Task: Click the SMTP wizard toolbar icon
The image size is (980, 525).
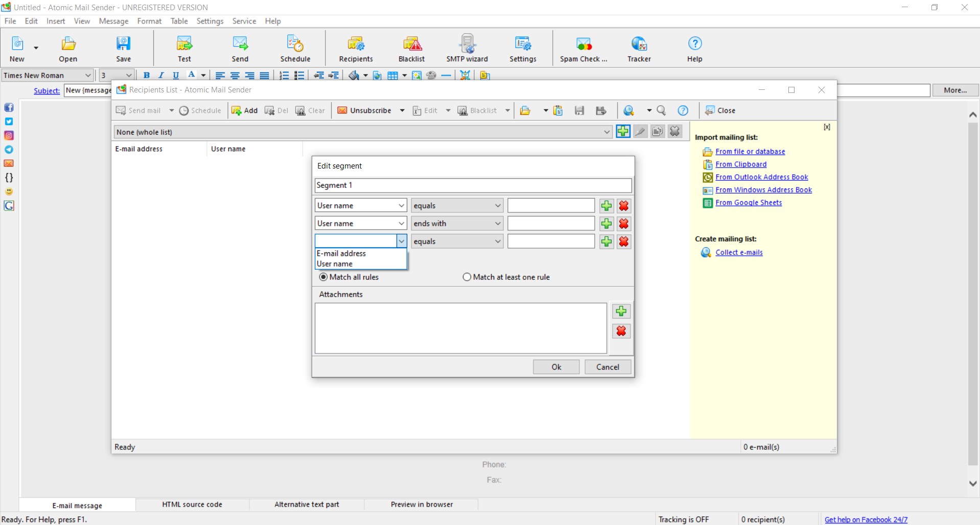Action: pyautogui.click(x=466, y=49)
